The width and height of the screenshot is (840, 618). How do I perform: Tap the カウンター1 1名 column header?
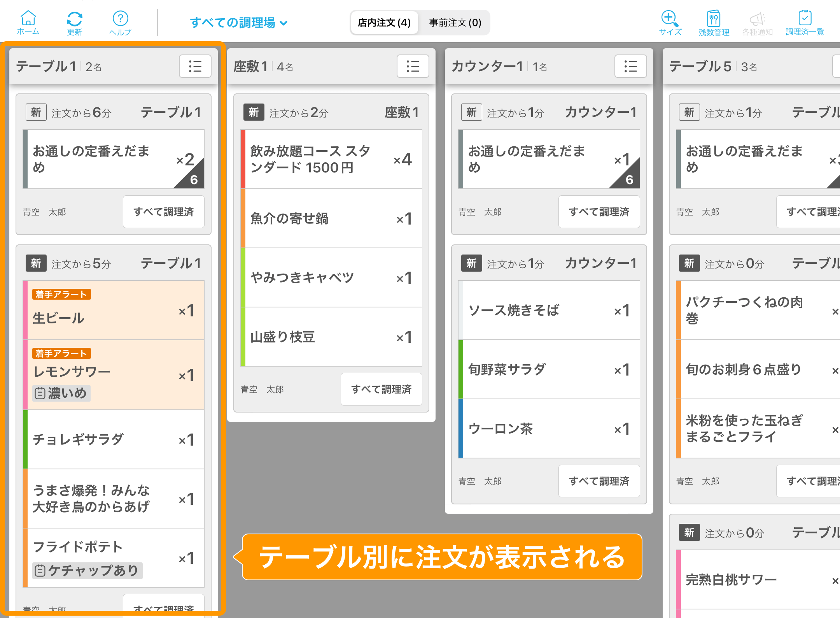click(x=549, y=66)
